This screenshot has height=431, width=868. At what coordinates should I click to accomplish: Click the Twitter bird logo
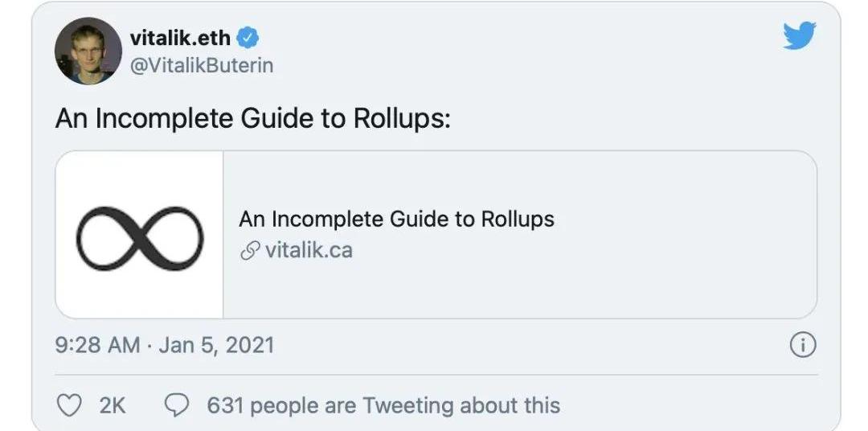click(800, 37)
